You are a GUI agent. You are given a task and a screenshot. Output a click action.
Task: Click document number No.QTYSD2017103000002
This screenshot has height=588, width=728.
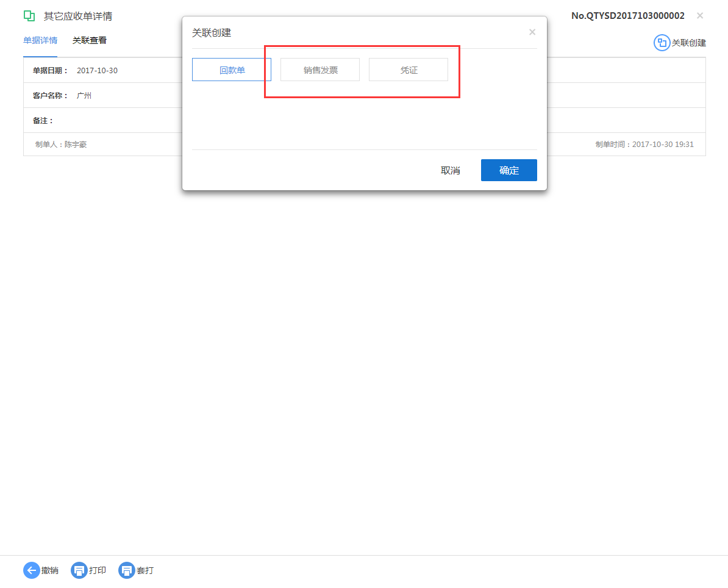[x=628, y=16]
